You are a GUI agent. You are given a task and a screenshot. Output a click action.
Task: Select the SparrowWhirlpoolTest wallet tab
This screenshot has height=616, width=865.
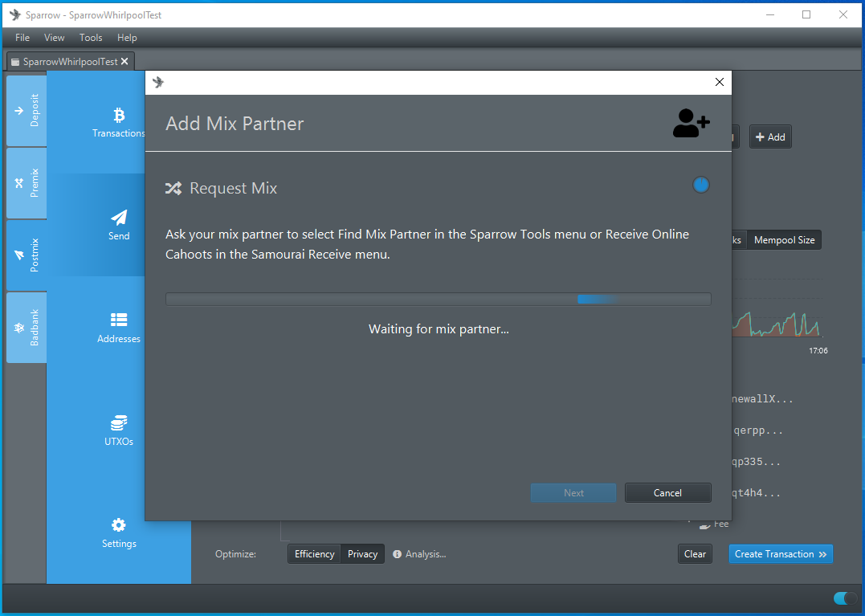pos(70,62)
